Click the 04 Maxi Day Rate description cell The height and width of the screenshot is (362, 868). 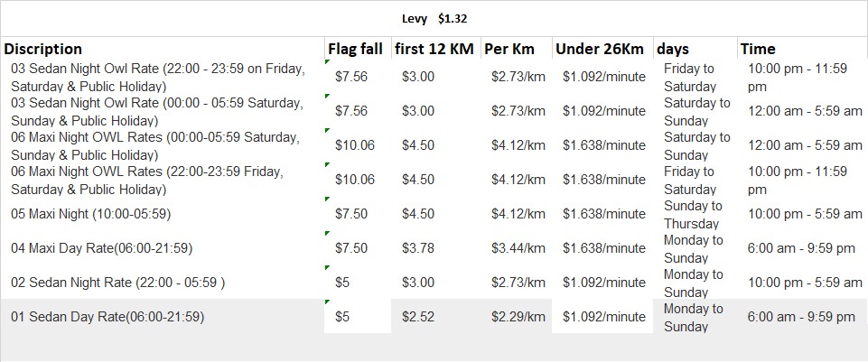tap(101, 248)
